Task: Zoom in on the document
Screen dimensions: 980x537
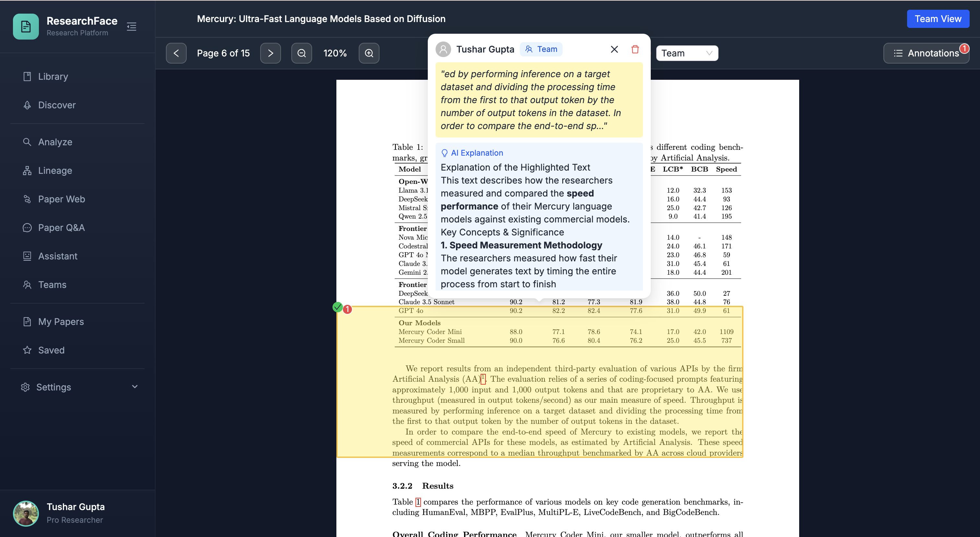Action: [x=369, y=53]
